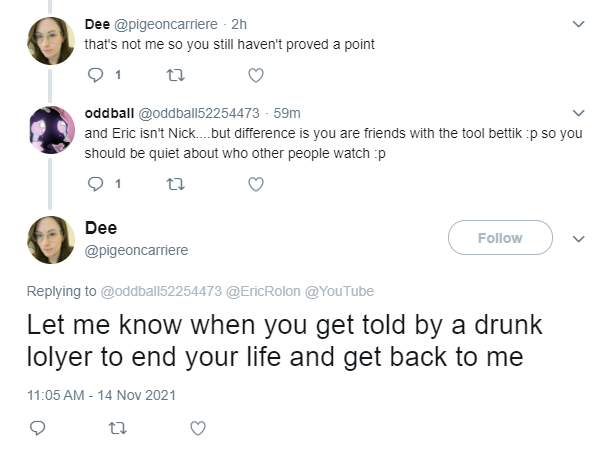The height and width of the screenshot is (454, 613).
Task: Reply to oddball's 59m tweet
Action: coord(95,184)
